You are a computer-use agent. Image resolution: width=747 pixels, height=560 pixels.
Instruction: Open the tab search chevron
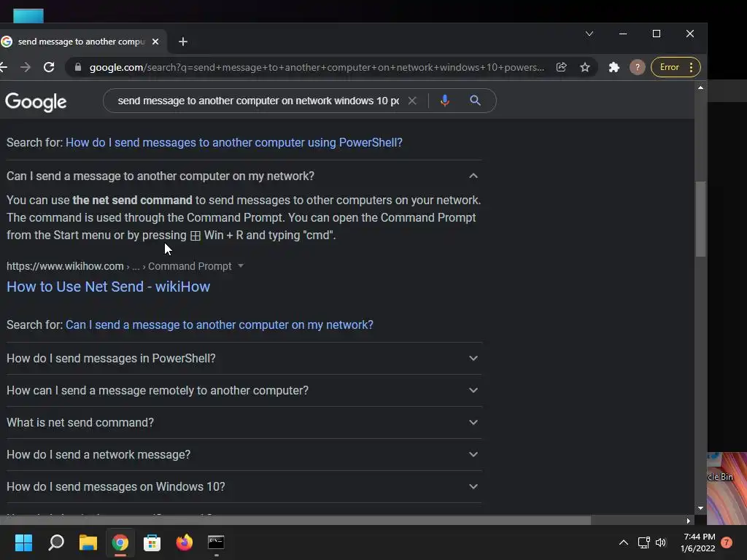pos(589,34)
